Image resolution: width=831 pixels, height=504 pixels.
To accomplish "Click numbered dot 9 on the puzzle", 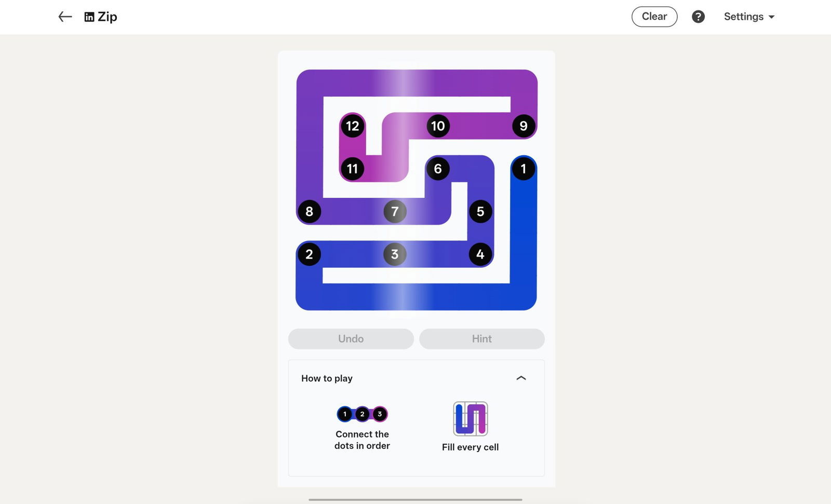I will [523, 126].
